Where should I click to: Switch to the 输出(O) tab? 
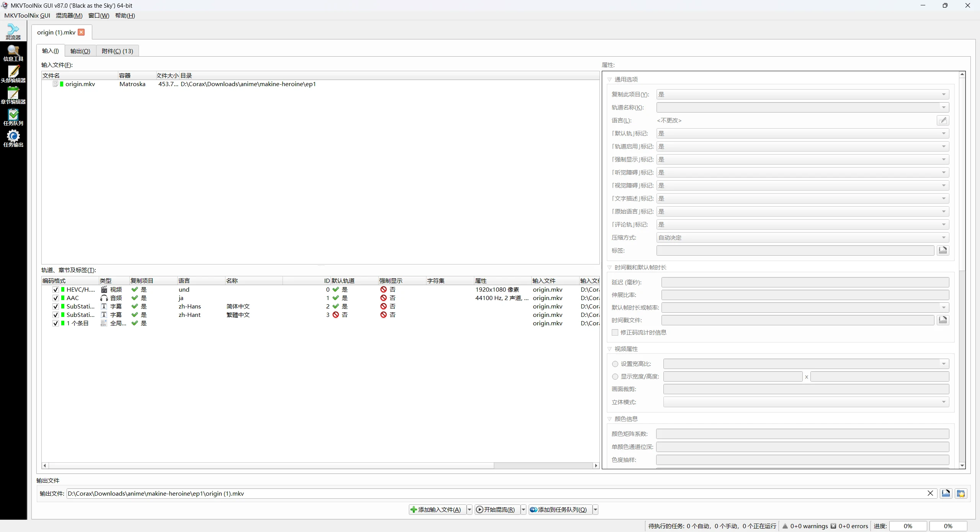point(80,51)
